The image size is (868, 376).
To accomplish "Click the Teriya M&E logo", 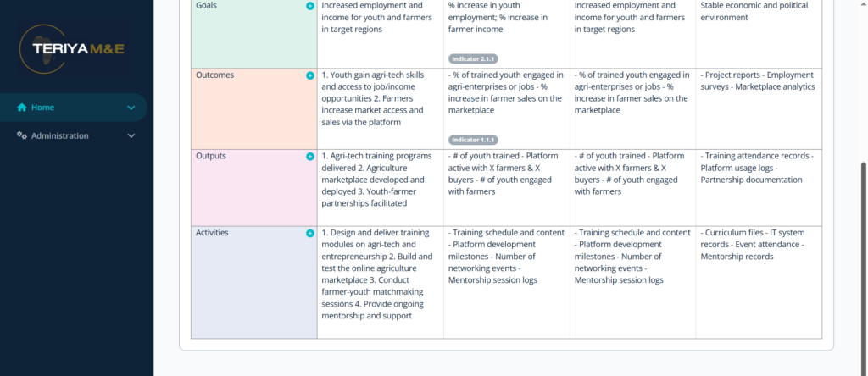I will click(73, 48).
